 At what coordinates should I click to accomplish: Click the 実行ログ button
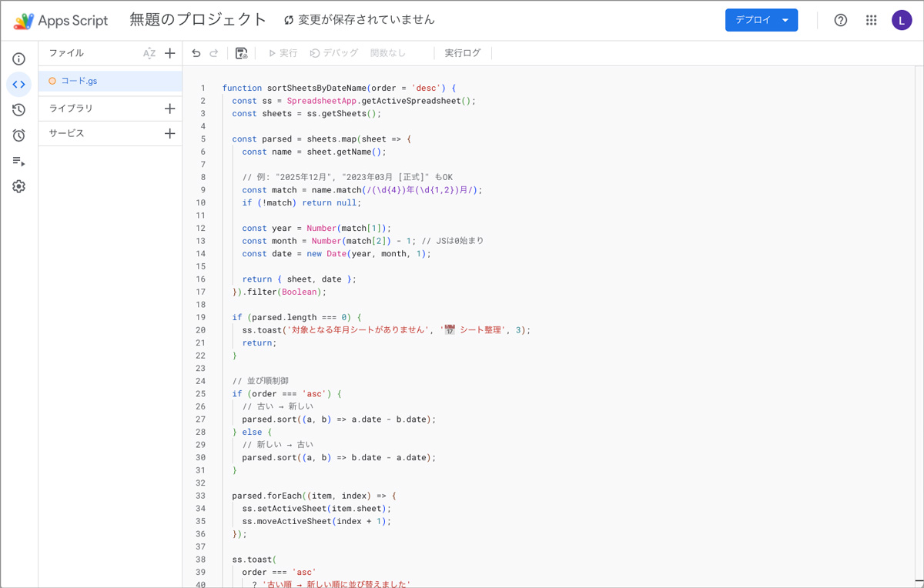click(462, 53)
